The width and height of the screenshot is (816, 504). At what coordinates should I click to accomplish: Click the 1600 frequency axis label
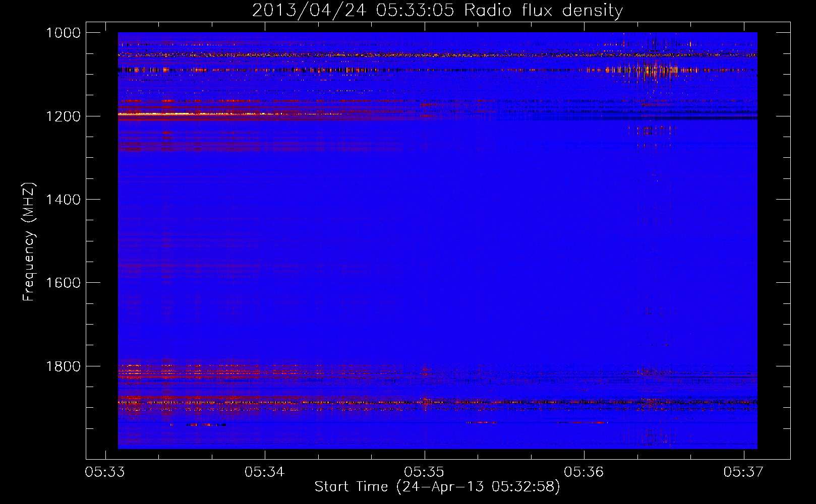[63, 283]
